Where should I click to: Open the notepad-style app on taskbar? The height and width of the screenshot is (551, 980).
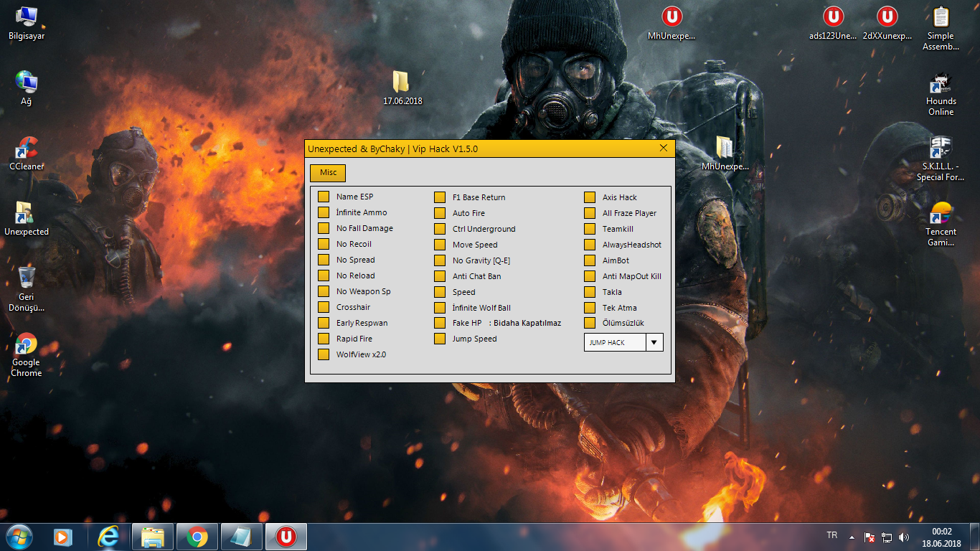pyautogui.click(x=242, y=536)
